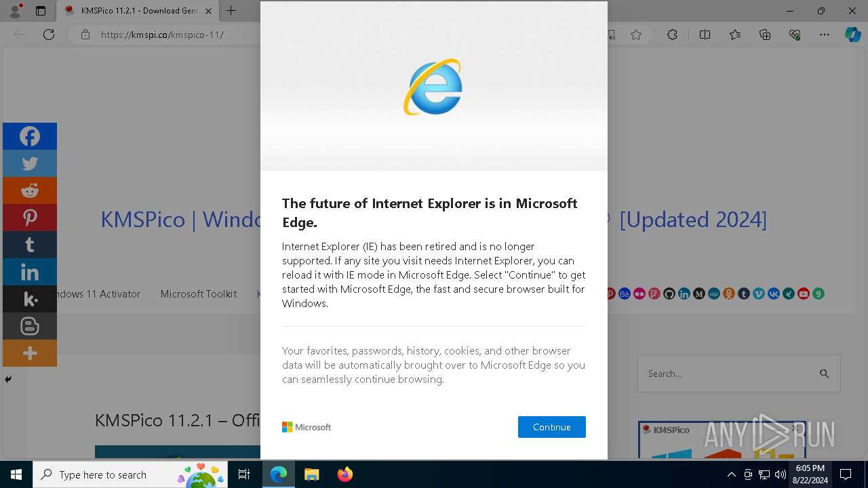The height and width of the screenshot is (488, 868).
Task: Open Windows 11 Activator menu item
Action: (x=98, y=293)
